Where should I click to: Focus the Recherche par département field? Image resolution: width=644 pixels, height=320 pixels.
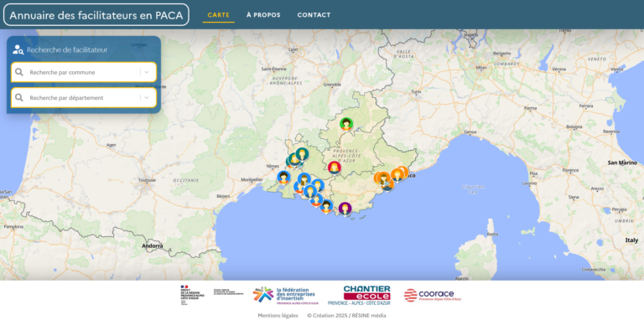pyautogui.click(x=84, y=98)
